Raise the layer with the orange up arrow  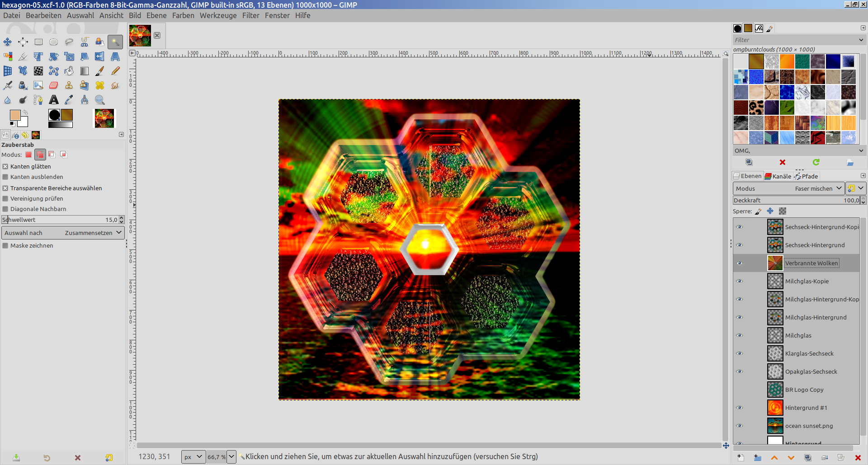pyautogui.click(x=774, y=458)
